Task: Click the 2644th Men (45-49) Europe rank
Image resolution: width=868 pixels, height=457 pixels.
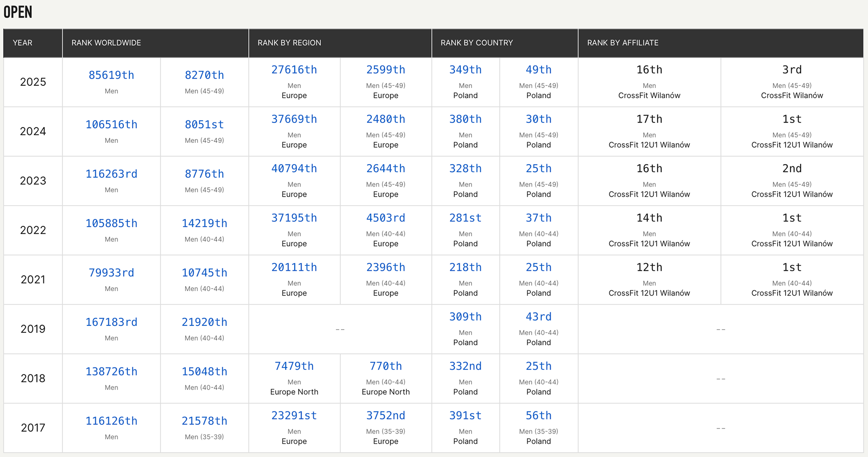Action: point(386,169)
